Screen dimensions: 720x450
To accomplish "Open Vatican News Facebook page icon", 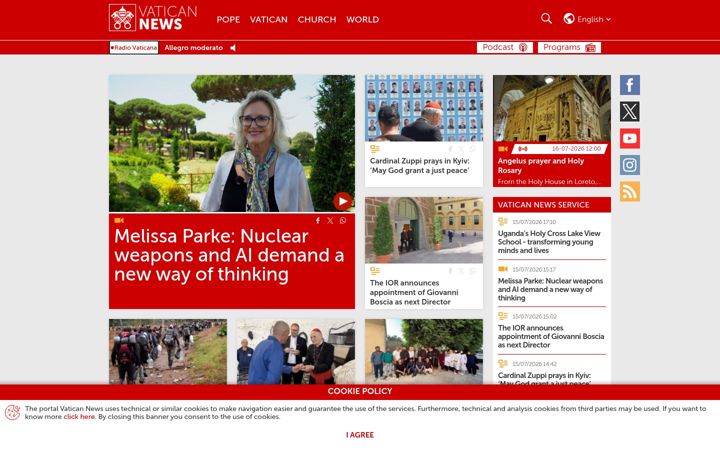I will click(630, 85).
